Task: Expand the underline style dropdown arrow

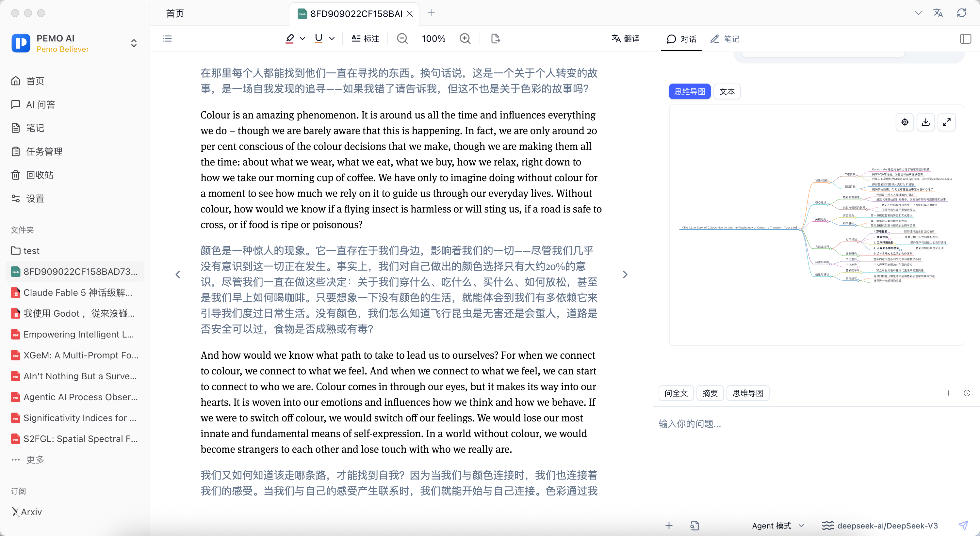Action: (332, 39)
